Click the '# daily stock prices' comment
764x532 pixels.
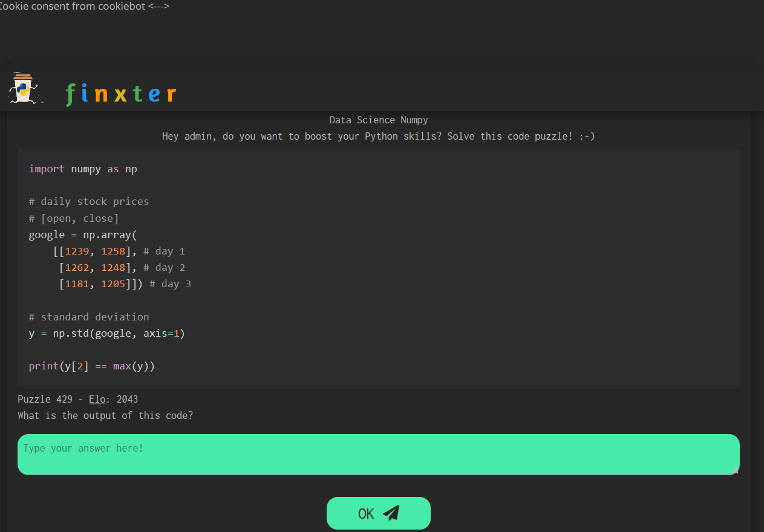(x=88, y=201)
